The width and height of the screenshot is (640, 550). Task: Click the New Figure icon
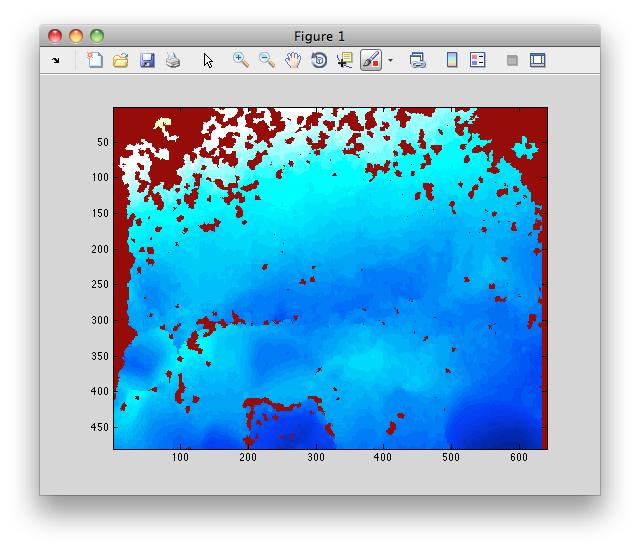click(x=95, y=60)
